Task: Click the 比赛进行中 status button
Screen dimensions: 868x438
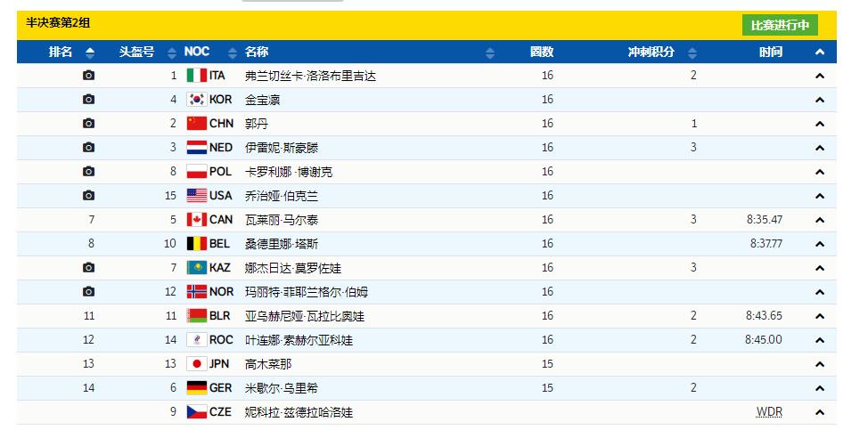Action: click(x=780, y=25)
